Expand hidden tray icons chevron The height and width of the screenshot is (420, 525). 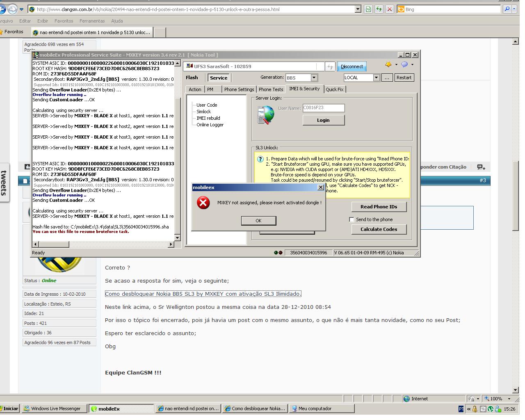pos(468,409)
